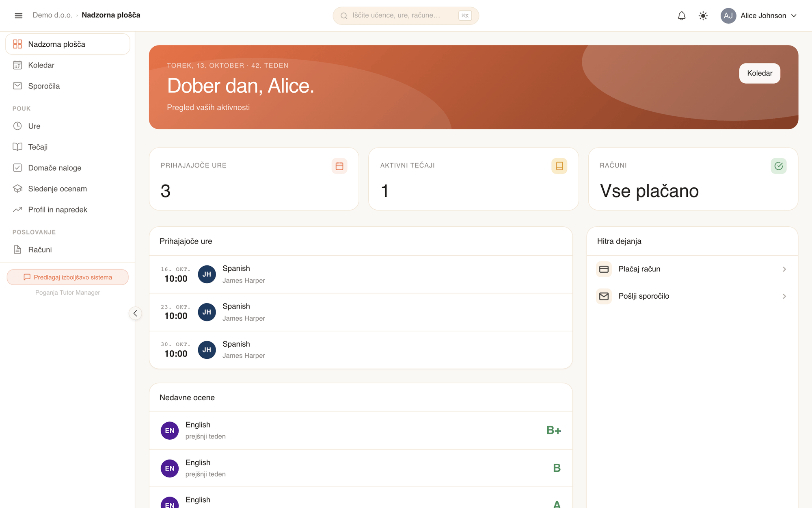Screen dimensions: 812x508
Task: Click JH avatar in the 30. okt. row
Action: click(207, 350)
